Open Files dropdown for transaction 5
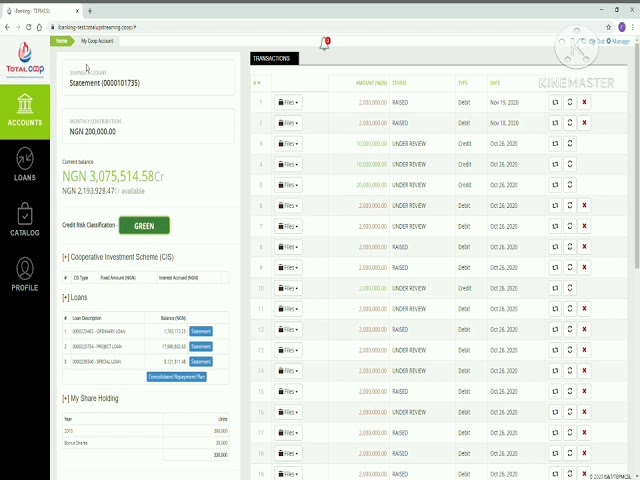The height and width of the screenshot is (480, 640). (x=288, y=185)
